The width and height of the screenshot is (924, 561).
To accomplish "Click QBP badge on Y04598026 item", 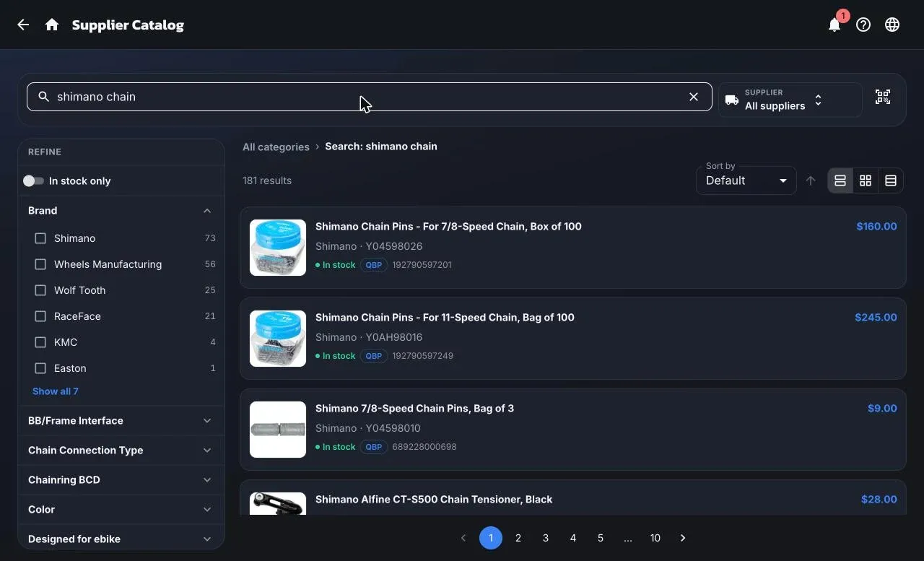I will tap(373, 265).
